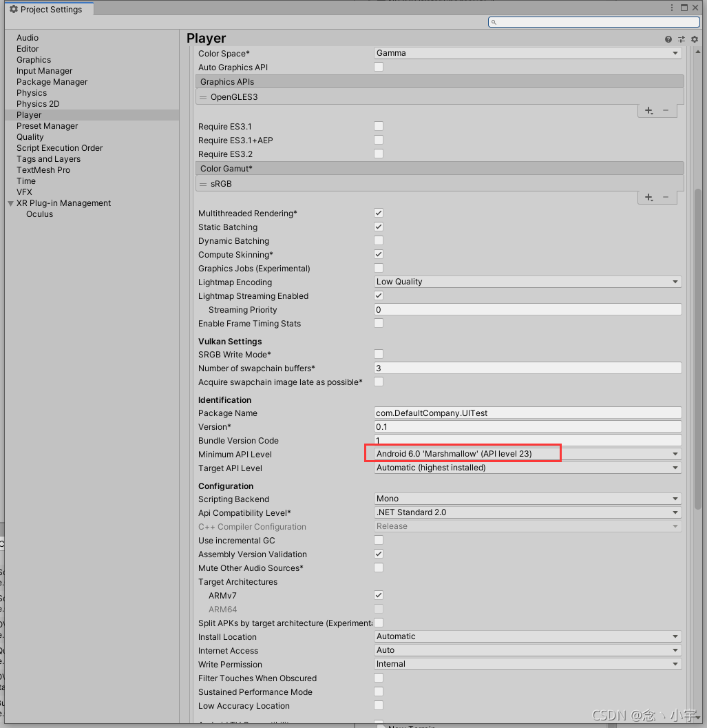The height and width of the screenshot is (728, 707).
Task: Open the Minimum API Level dropdown
Action: click(528, 454)
